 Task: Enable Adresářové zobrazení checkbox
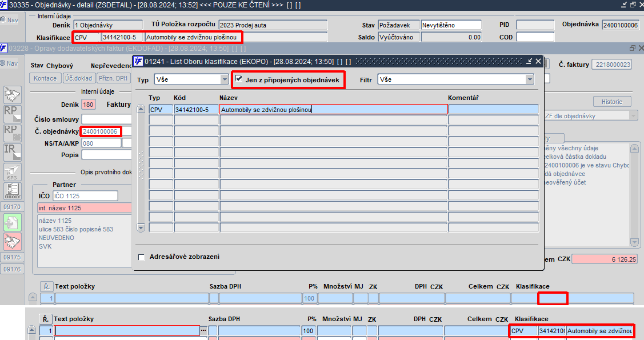(x=141, y=258)
